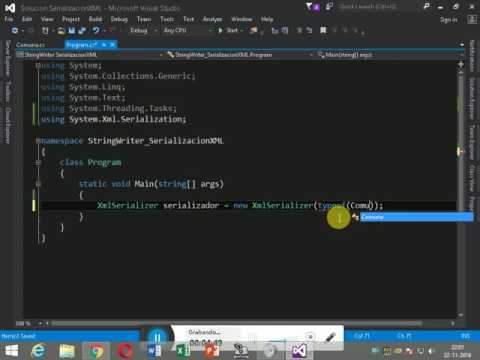Click the Start debugging button
The image size is (480, 360).
pos(229,31)
